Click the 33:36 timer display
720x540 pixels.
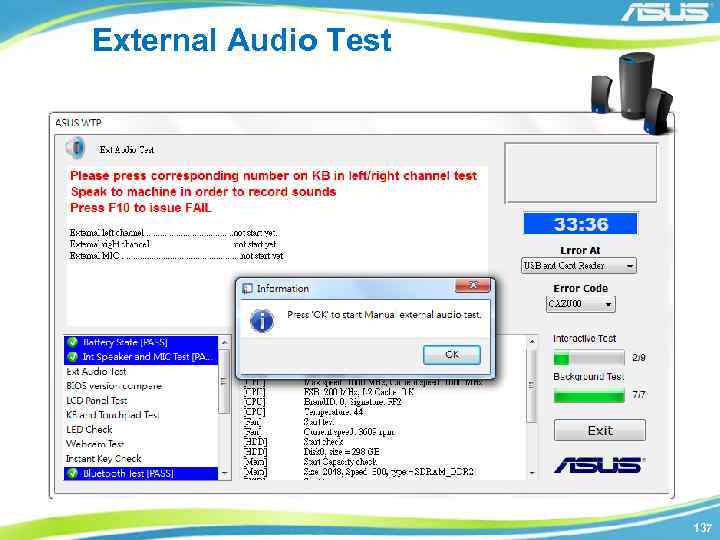pos(580,224)
